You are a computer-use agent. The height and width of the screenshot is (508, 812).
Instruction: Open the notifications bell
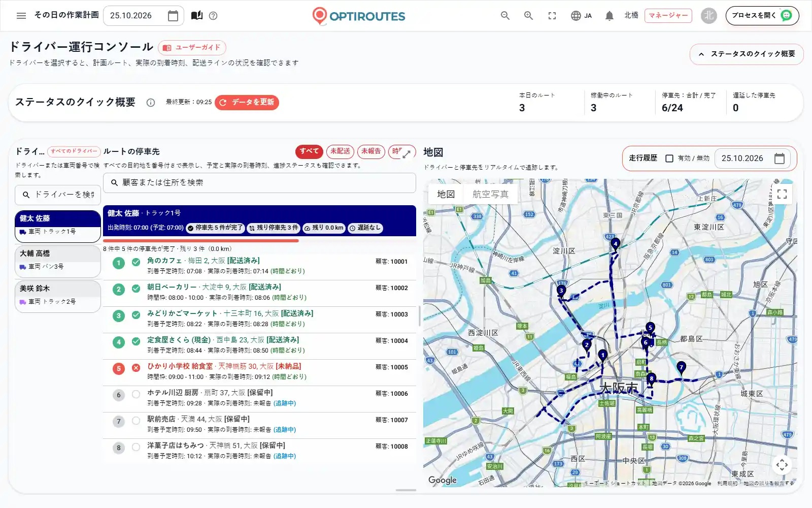[610, 16]
